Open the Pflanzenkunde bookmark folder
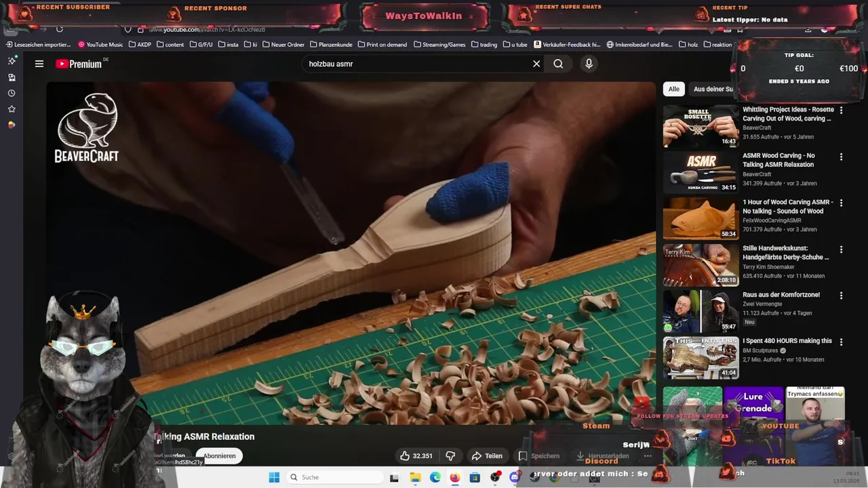 (331, 45)
